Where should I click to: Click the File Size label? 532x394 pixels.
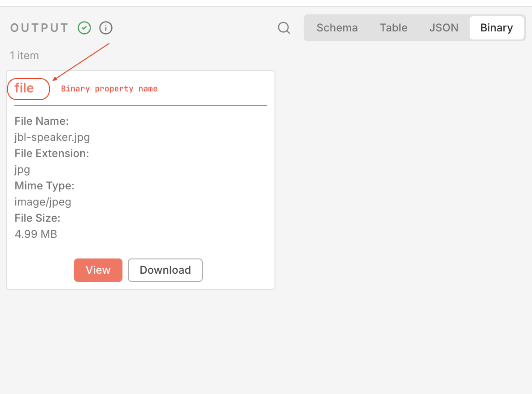(37, 218)
